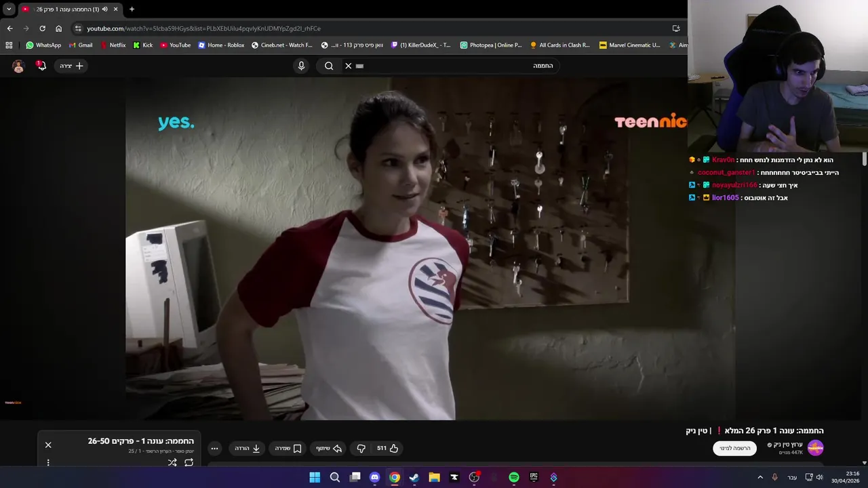Run the YouTube search with magnifier icon
868x488 pixels.
tap(329, 66)
